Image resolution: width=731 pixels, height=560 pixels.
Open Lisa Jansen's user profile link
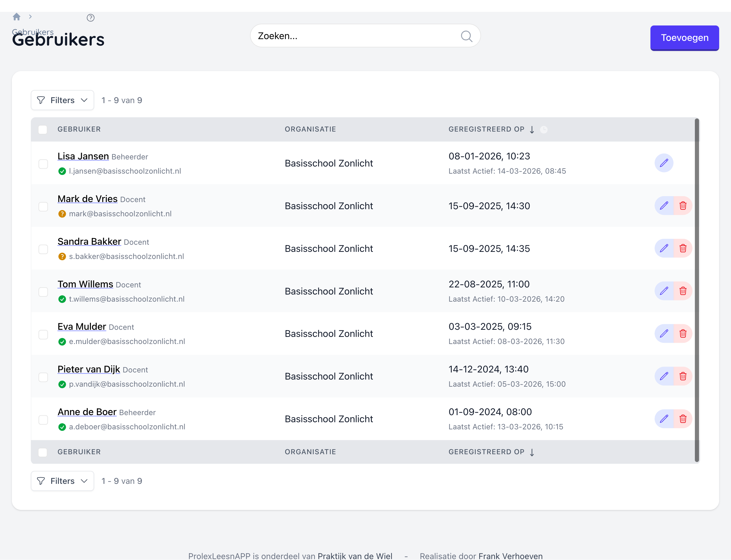tap(83, 156)
